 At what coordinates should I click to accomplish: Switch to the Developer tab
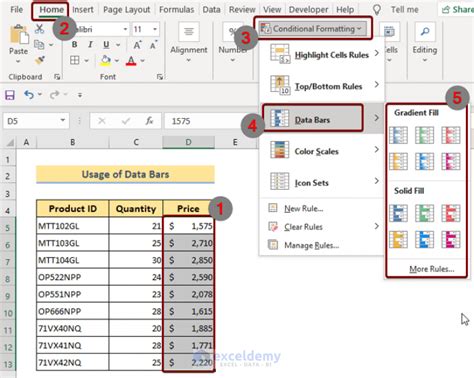[308, 10]
